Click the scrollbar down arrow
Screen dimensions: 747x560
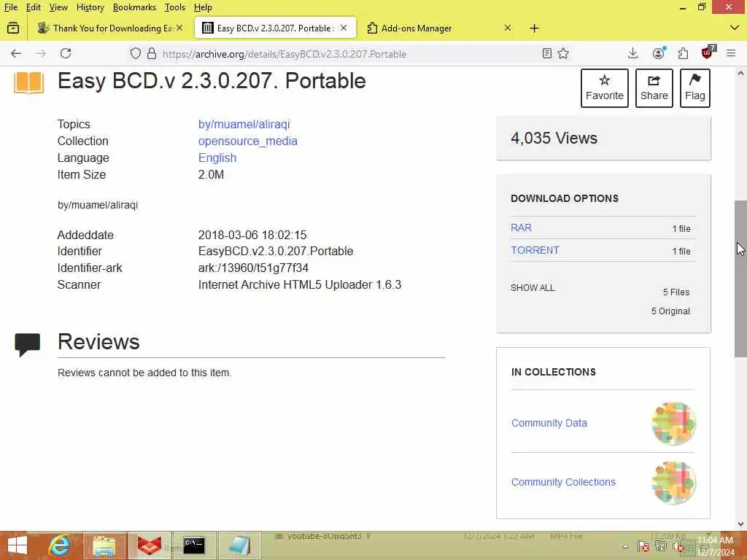[740, 524]
